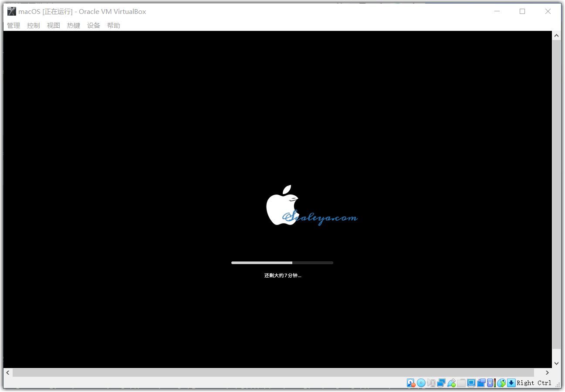Click the macOS installation progress bar
This screenshot has width=565, height=392.
point(282,263)
